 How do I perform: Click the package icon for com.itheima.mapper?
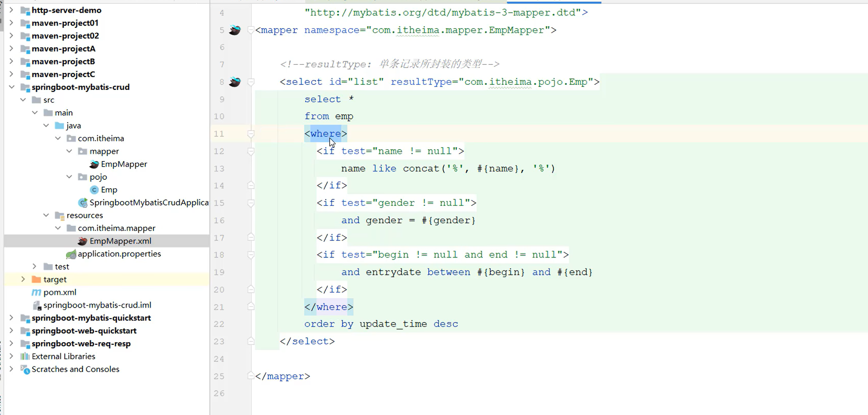click(71, 228)
